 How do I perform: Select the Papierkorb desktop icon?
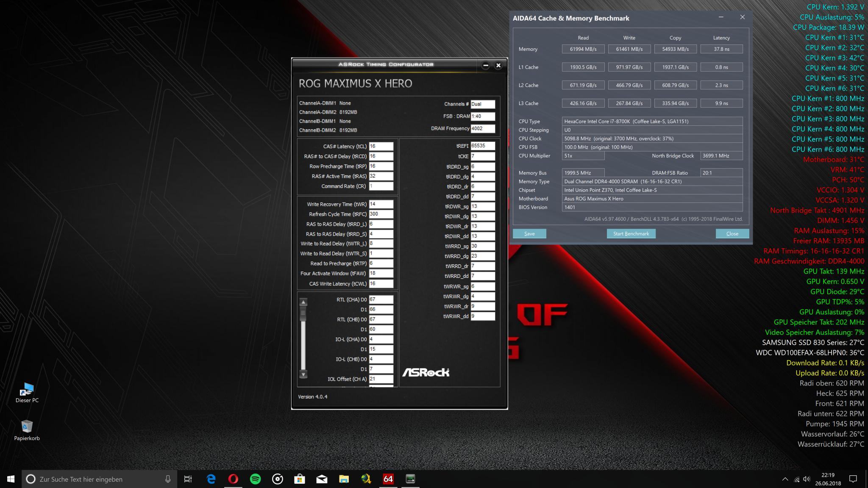click(27, 430)
